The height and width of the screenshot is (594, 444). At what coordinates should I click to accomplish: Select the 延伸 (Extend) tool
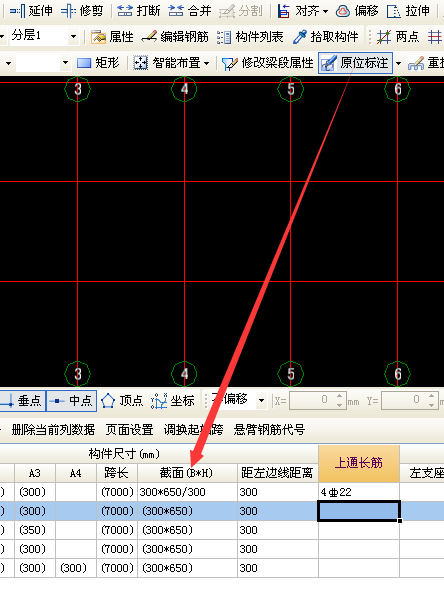[x=31, y=11]
